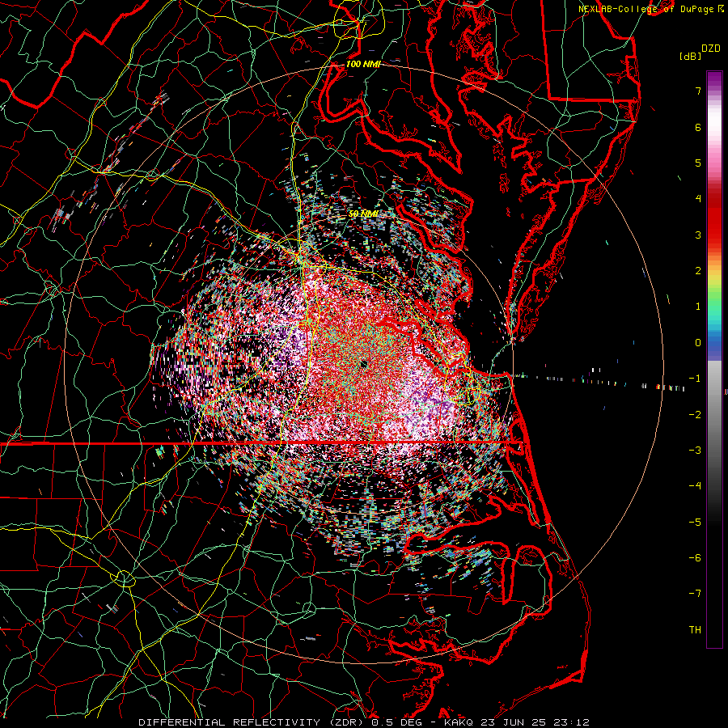Click the legend value -1
The width and height of the screenshot is (728, 728).
(695, 379)
